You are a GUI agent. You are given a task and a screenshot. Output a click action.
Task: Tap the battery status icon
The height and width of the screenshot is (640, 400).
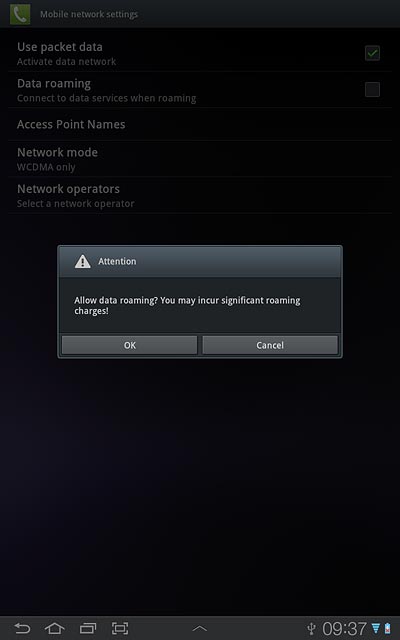point(387,628)
